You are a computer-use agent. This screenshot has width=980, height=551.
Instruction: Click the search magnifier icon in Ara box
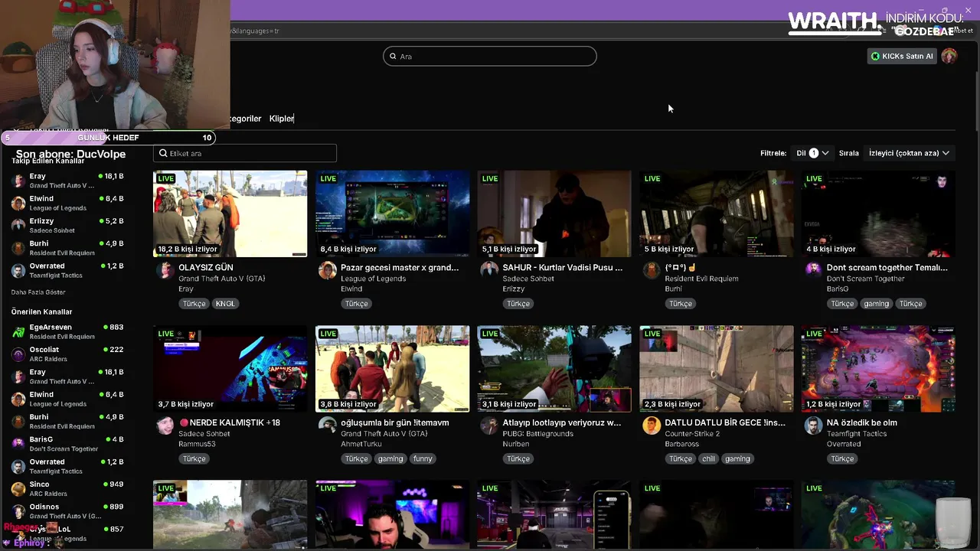(394, 56)
